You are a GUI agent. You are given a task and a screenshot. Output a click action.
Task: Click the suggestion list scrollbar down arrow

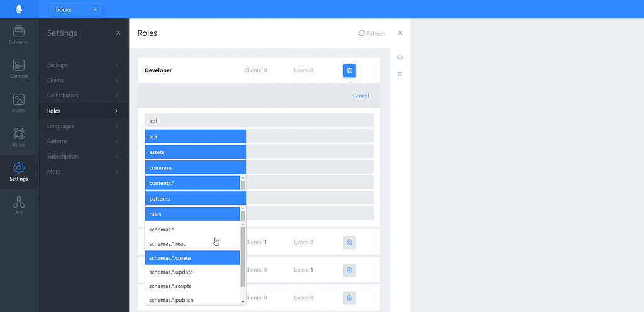(243, 301)
